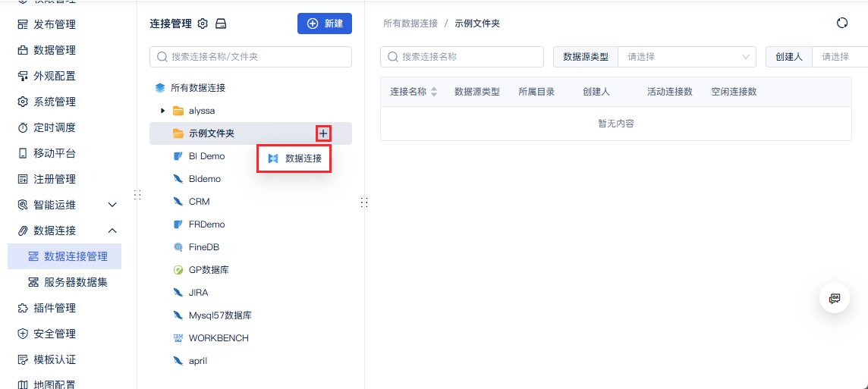The height and width of the screenshot is (389, 868).
Task: Go to 定时调度 in the sidebar
Action: pyautogui.click(x=54, y=127)
